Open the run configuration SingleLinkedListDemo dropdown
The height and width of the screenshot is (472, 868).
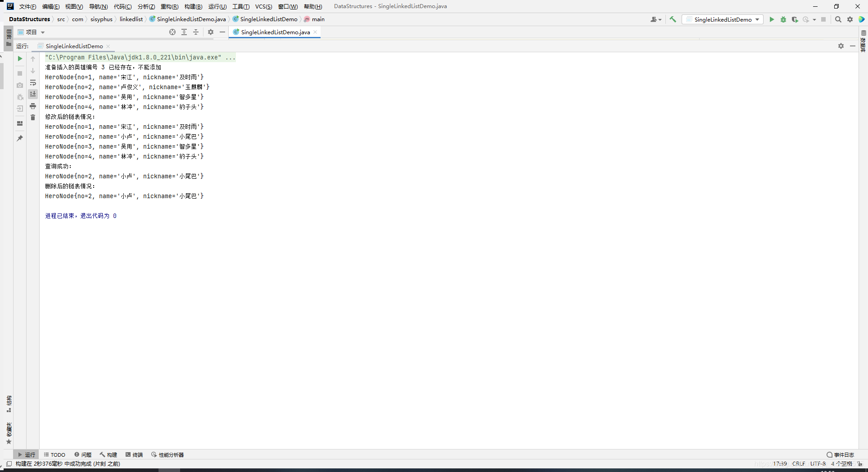723,19
